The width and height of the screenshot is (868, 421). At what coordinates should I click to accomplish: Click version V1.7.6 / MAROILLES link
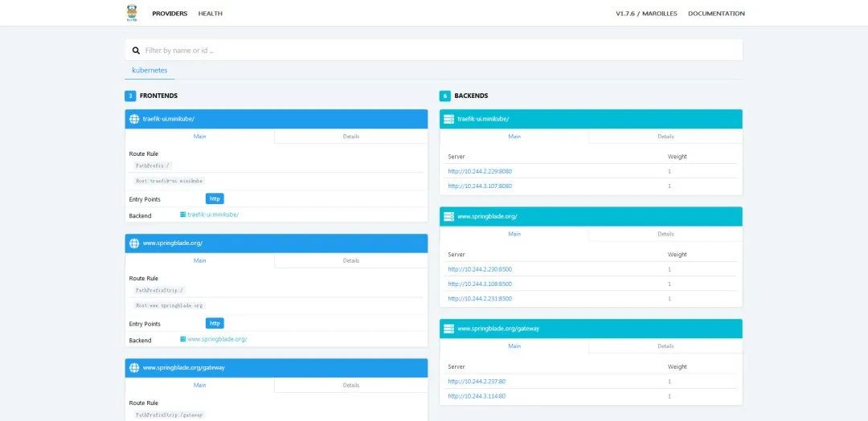[646, 14]
